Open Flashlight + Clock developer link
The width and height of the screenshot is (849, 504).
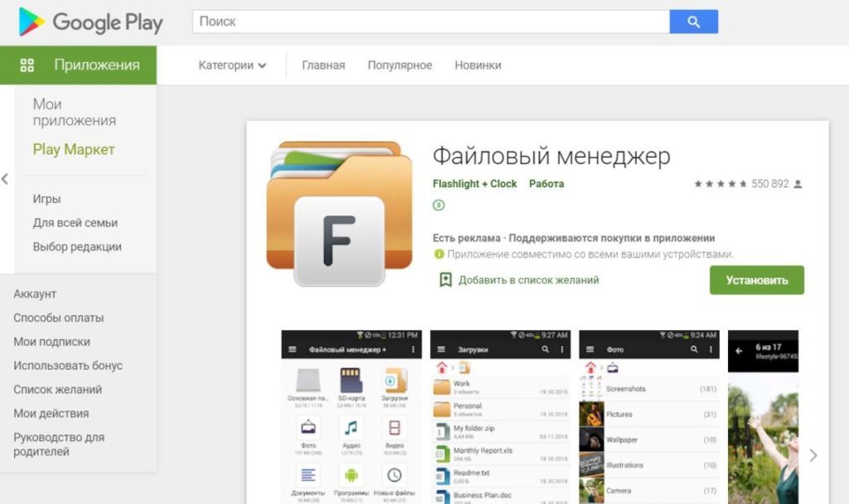point(474,184)
